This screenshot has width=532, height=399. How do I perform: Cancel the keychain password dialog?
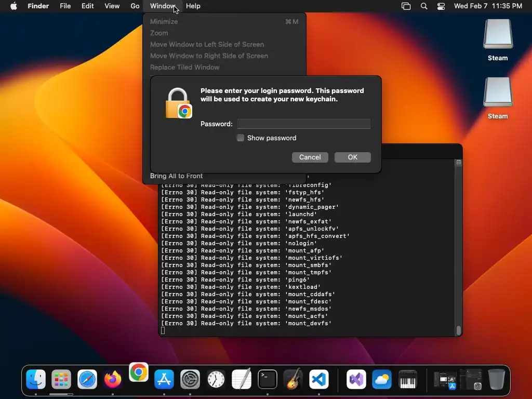(x=310, y=157)
